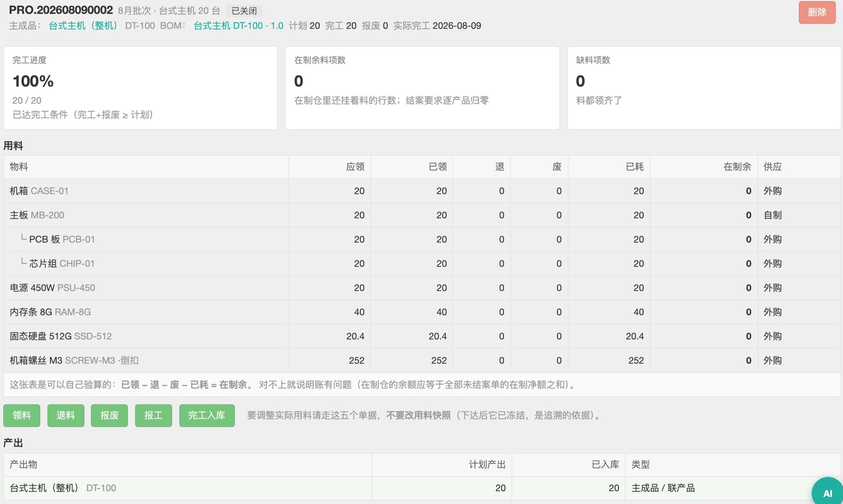Select the 内存条 8G RAM-8G row
This screenshot has width=843, height=504.
422,312
